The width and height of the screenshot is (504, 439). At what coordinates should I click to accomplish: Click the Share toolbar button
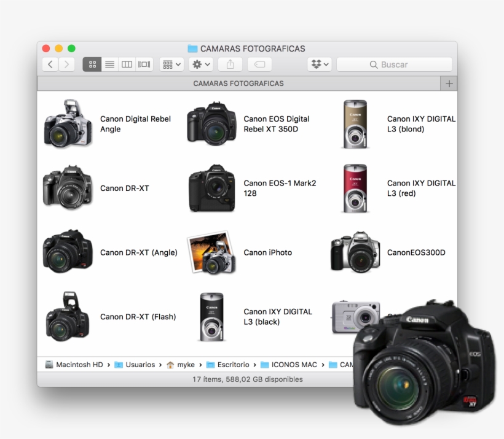pyautogui.click(x=230, y=64)
